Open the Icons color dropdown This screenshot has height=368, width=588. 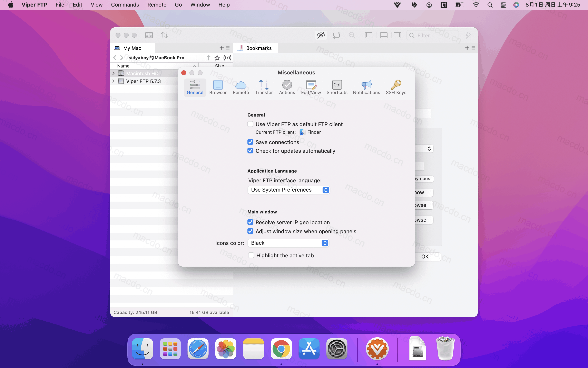[288, 243]
